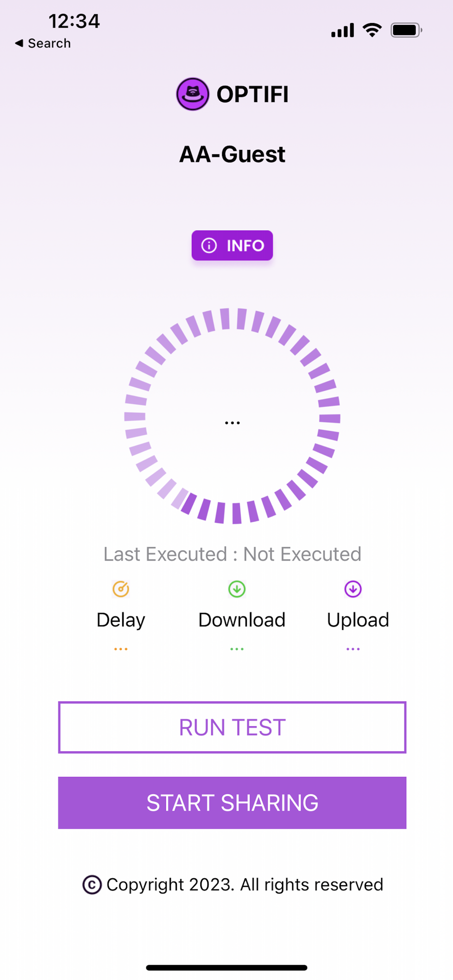Viewport: 453px width, 980px height.
Task: Tap the copyright symbol icon
Action: pyautogui.click(x=92, y=885)
